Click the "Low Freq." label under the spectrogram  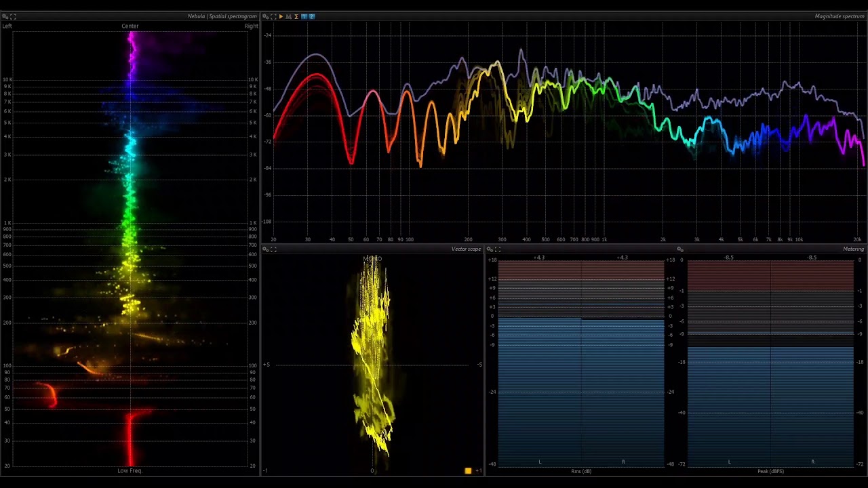130,470
